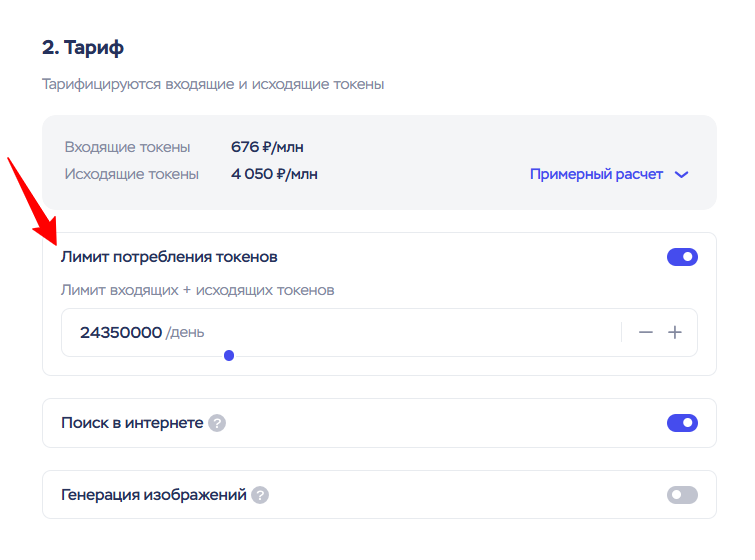Click Тарифицируются входящие и исходящие токены subtitle
Viewport: 755px width, 560px height.
tap(213, 84)
